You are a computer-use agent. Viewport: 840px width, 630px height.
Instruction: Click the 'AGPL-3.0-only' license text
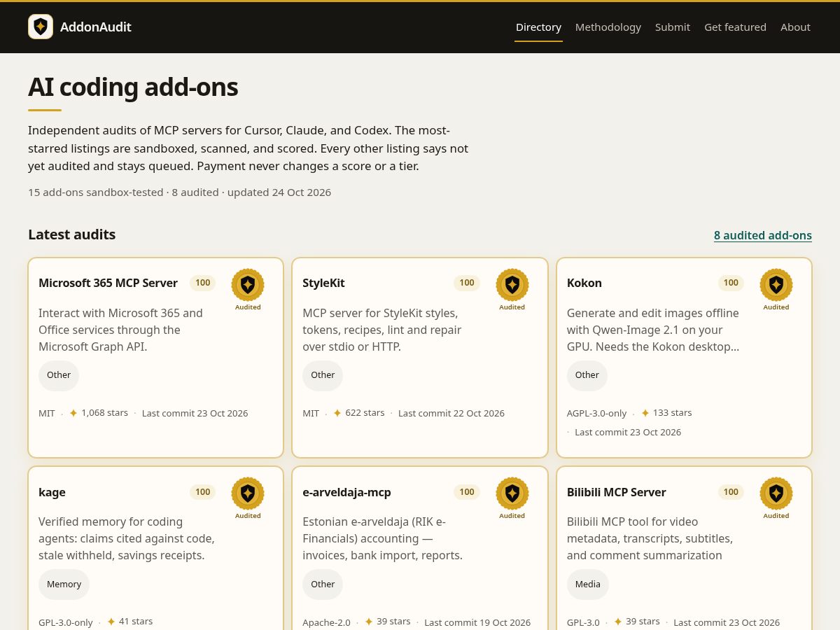596,413
